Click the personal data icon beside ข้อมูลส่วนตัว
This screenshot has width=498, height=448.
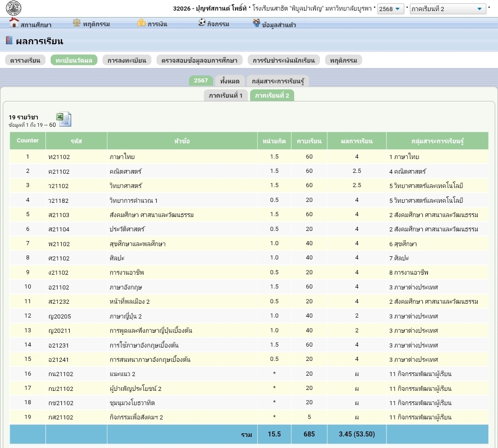(x=256, y=23)
